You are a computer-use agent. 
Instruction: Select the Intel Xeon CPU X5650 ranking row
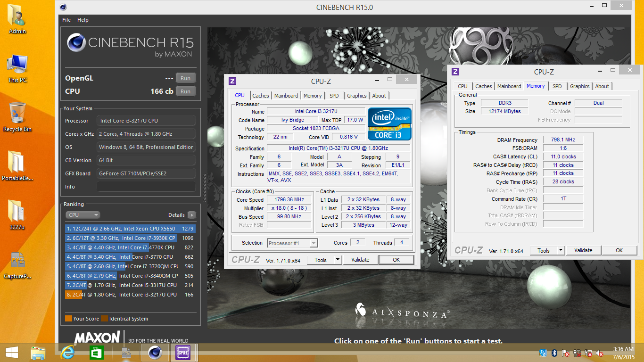130,229
